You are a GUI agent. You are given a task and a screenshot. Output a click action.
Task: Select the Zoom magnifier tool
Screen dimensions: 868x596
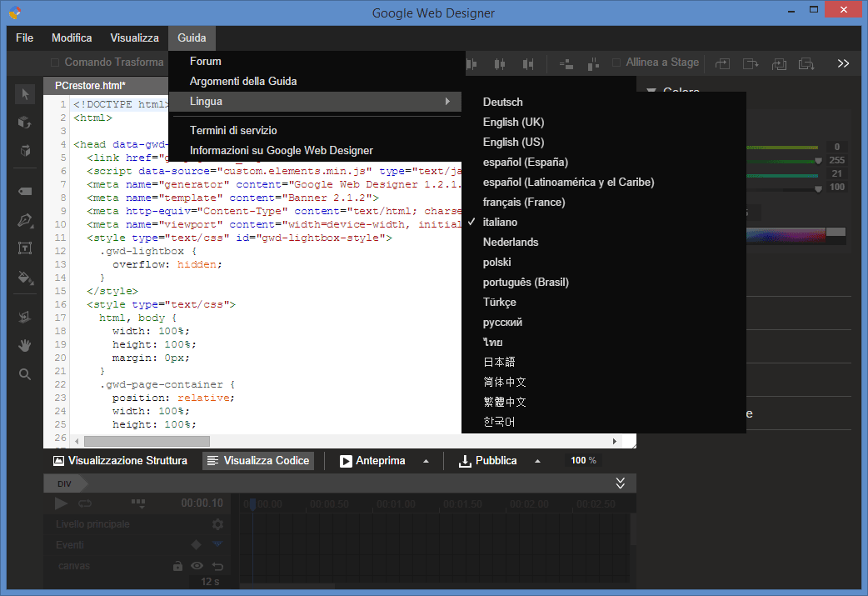click(25, 374)
